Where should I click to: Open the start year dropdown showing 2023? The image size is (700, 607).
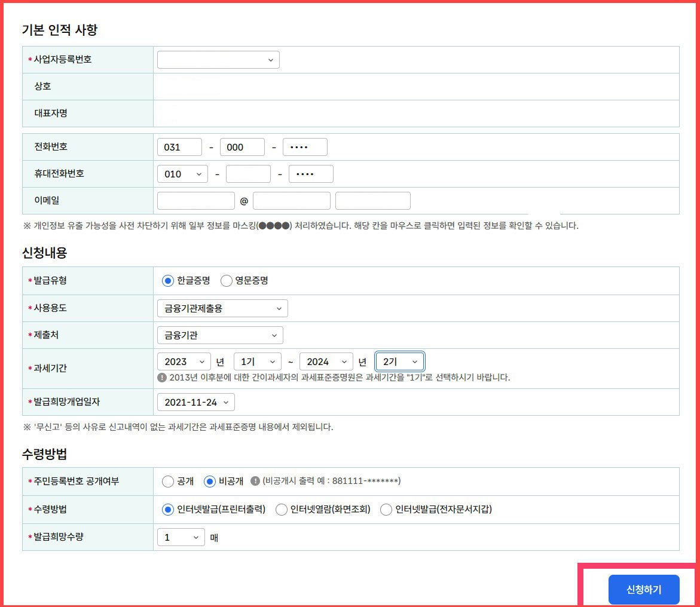(x=184, y=361)
